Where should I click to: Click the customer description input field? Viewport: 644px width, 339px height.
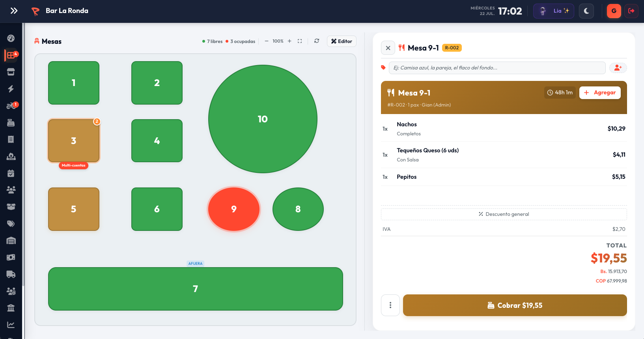(497, 68)
